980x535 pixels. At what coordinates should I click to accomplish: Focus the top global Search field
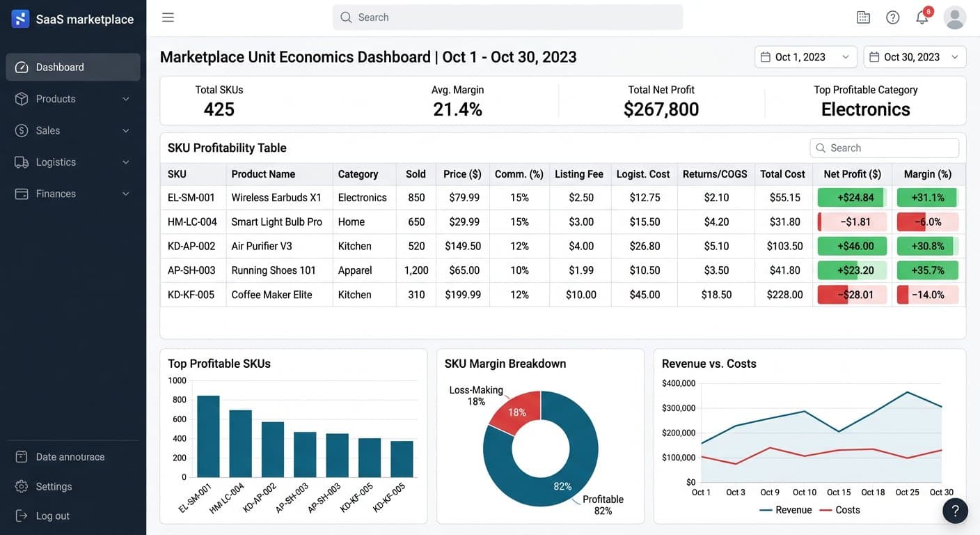[507, 17]
